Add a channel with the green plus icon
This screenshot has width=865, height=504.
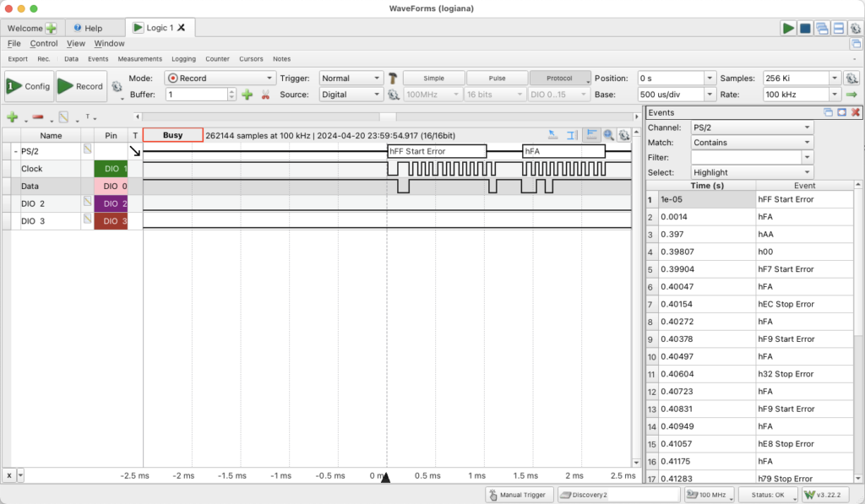12,117
